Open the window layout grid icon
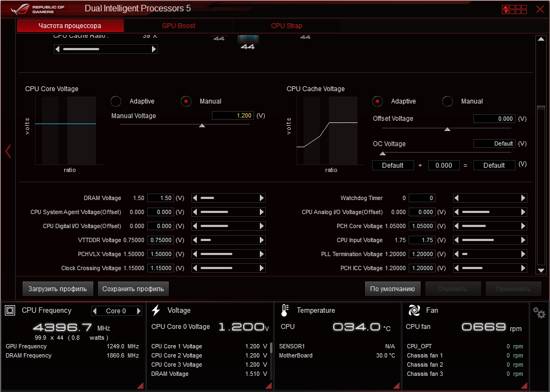 (x=514, y=9)
